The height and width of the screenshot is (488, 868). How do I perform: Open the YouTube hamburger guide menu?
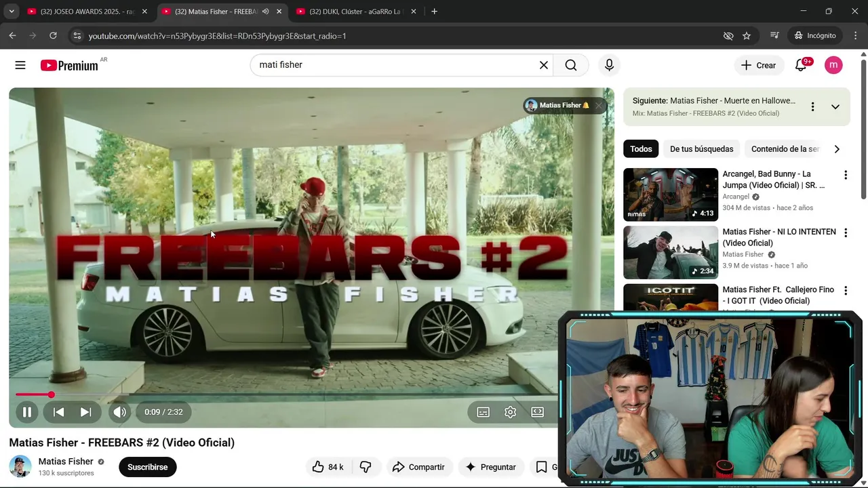[20, 65]
